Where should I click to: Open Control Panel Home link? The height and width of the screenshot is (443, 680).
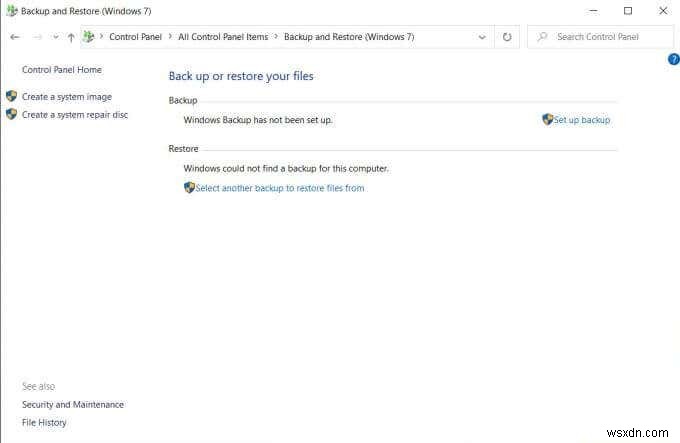[62, 70]
